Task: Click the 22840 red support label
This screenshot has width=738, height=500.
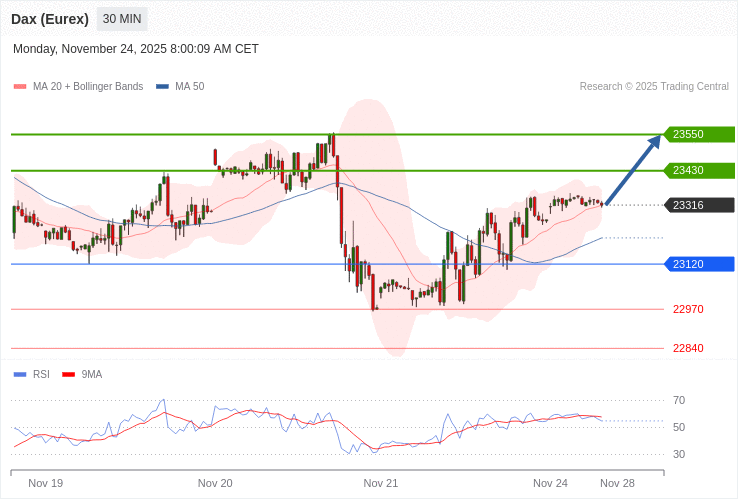Action: 688,348
